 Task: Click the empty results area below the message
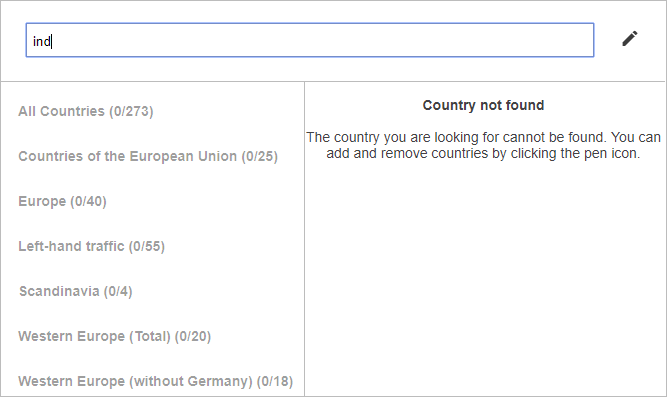pos(485,277)
